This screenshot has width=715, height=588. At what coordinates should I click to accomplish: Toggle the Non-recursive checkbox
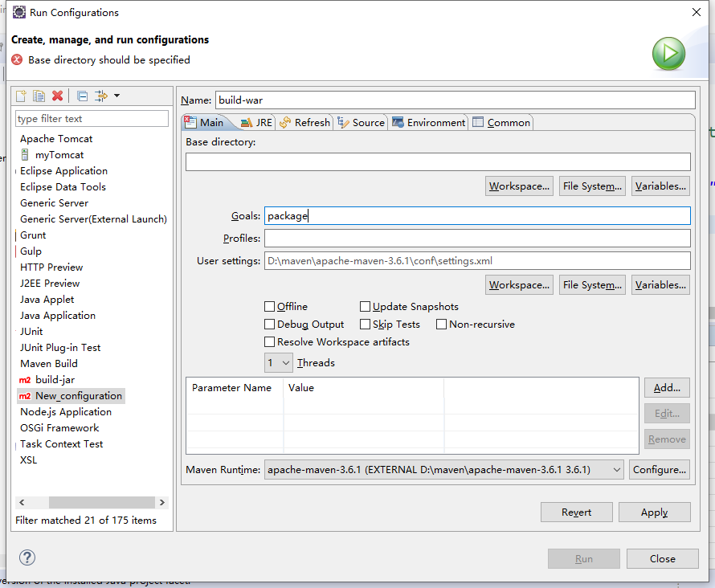point(441,324)
